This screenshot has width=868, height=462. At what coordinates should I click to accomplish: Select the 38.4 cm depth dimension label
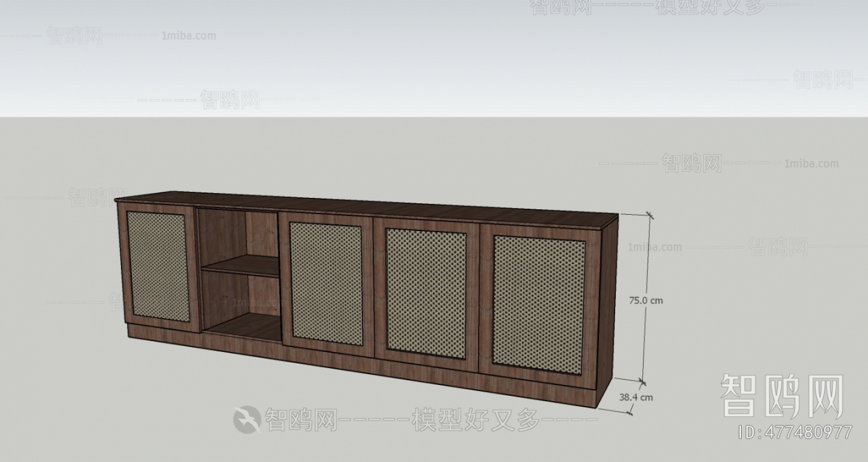click(636, 397)
